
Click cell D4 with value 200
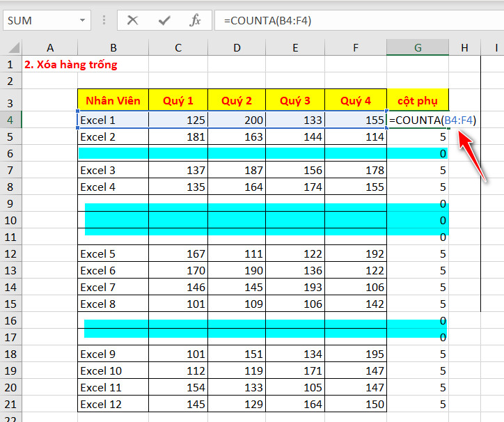click(237, 120)
